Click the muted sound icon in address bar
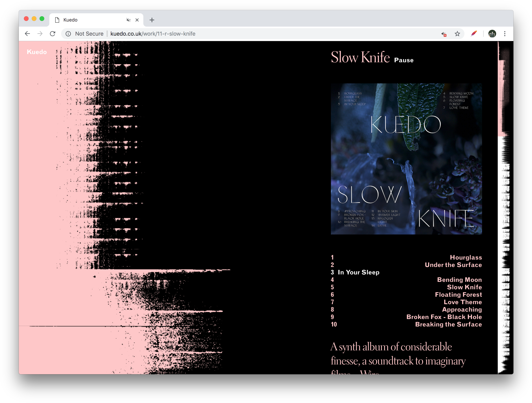The height and width of the screenshot is (403, 532). click(444, 34)
